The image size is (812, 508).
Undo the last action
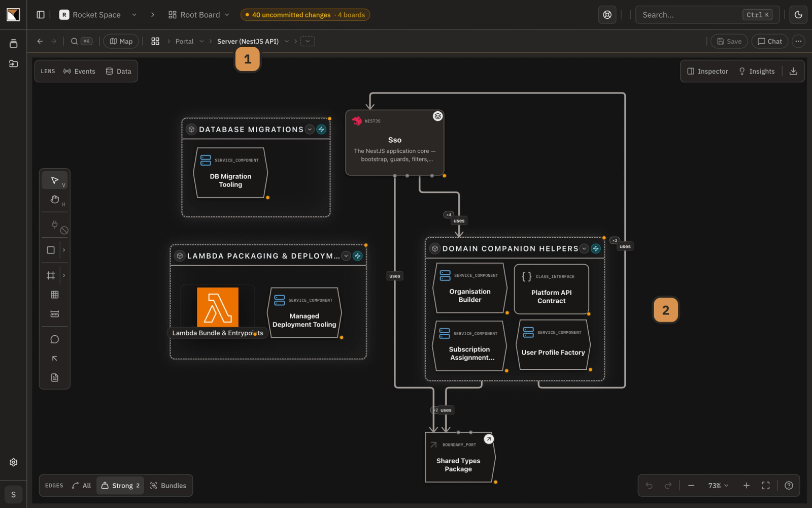coord(649,486)
